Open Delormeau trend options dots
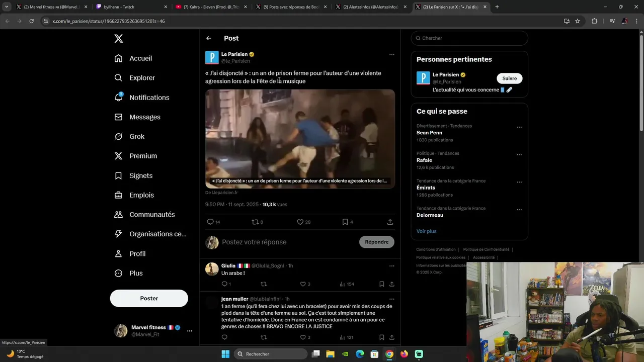This screenshot has height=362, width=644. 519,210
